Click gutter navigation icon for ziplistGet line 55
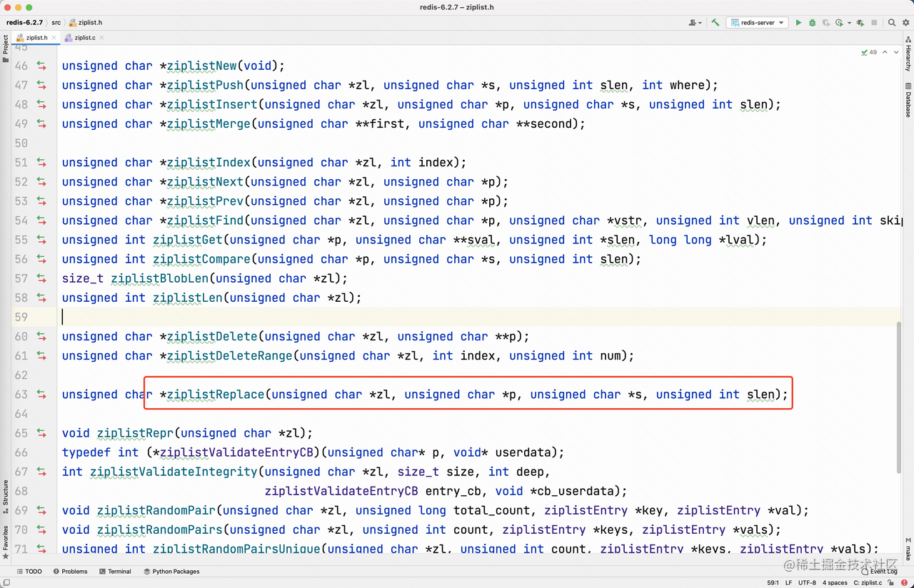 [41, 240]
